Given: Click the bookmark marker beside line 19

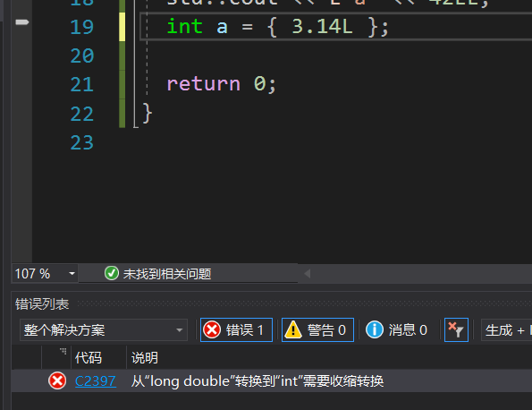Looking at the screenshot, I should [x=22, y=22].
